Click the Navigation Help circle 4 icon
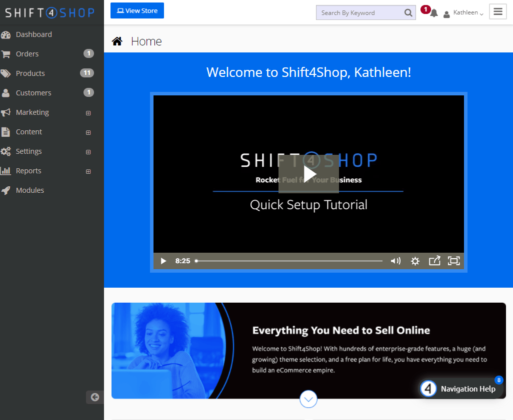Screen dimensions: 513x420 click(428, 389)
